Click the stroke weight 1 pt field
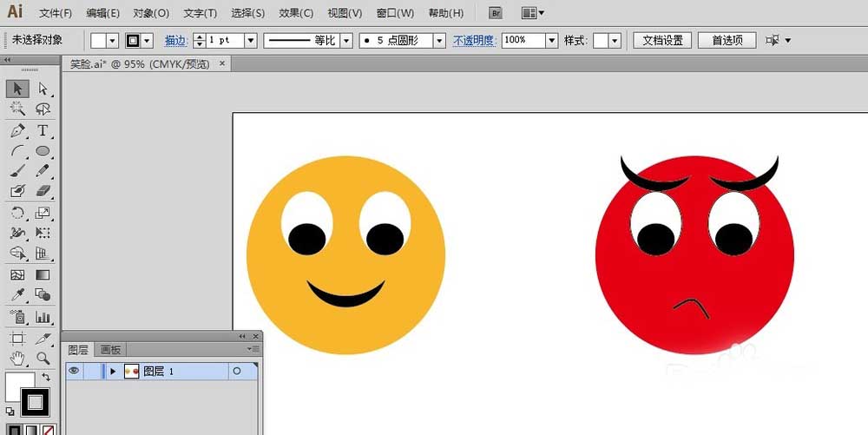This screenshot has height=435, width=868. pos(226,41)
